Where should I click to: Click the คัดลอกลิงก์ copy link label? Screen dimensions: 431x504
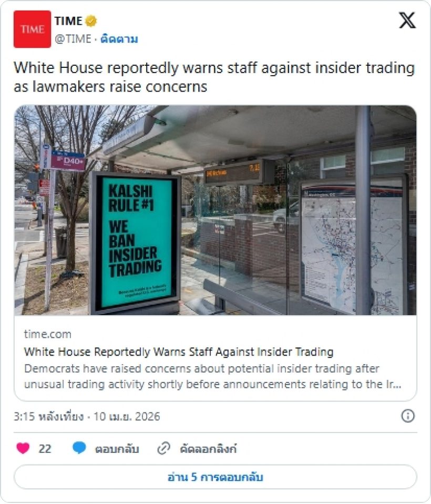(x=208, y=449)
